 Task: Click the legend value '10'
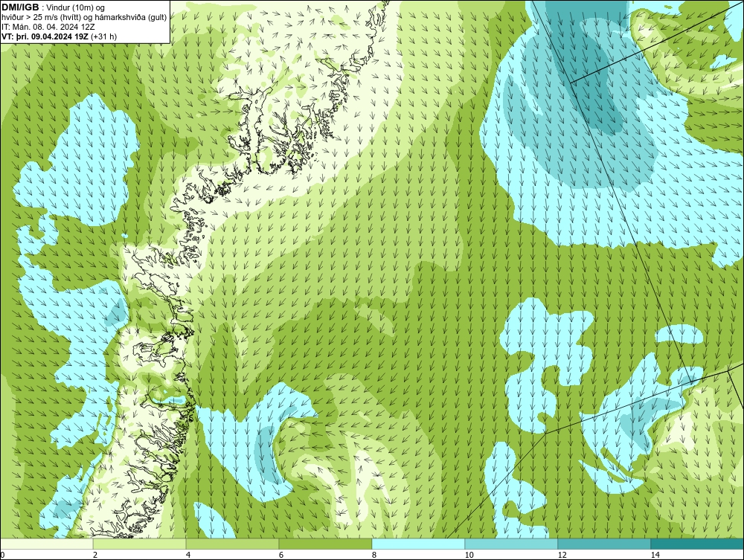(469, 555)
